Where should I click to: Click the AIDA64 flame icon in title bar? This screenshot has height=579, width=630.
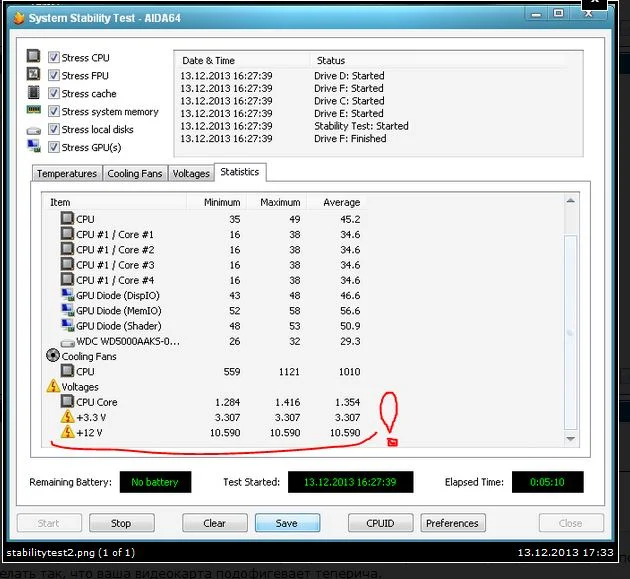[18, 18]
